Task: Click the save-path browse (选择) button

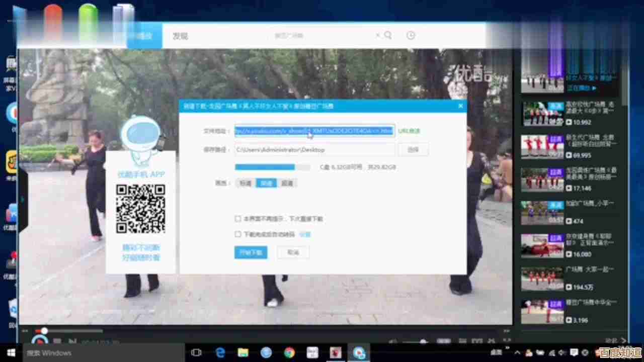Action: coord(413,149)
